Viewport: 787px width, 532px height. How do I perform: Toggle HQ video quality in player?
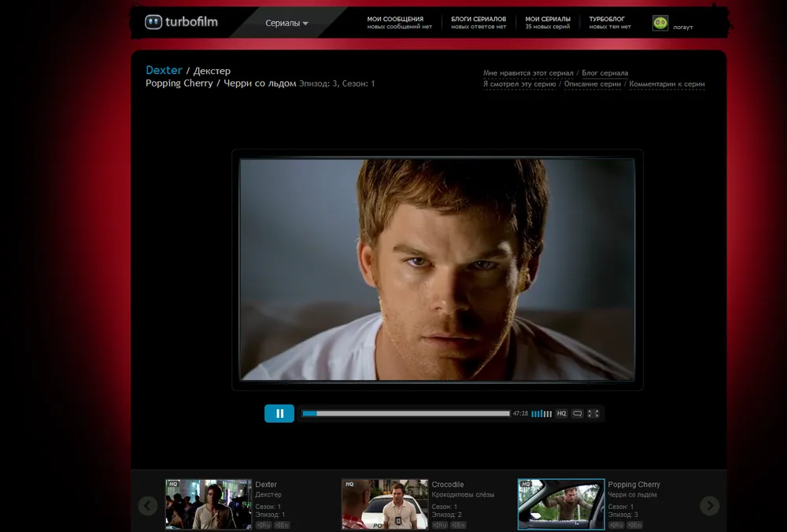(561, 413)
